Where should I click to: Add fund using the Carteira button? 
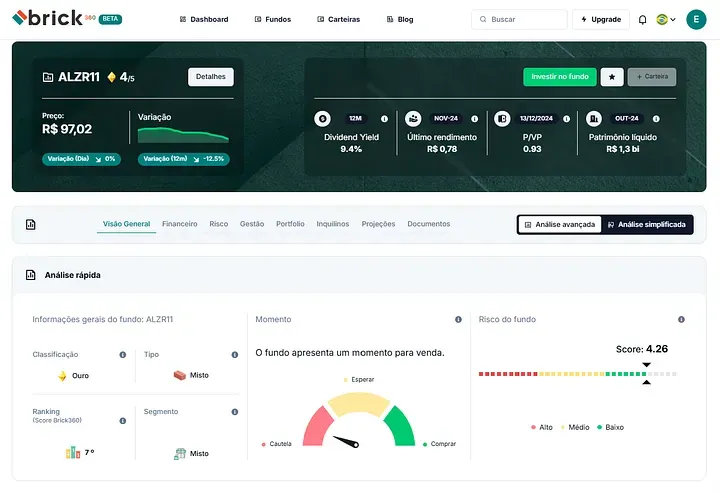point(651,77)
